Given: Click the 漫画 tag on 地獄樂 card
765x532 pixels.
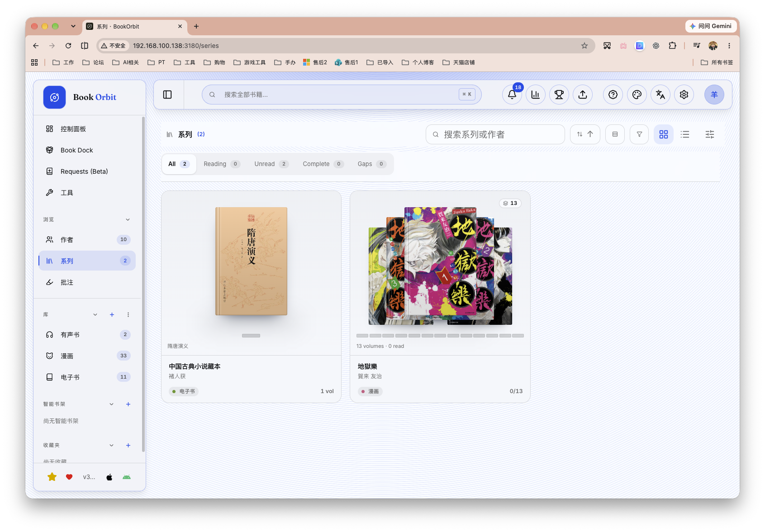Looking at the screenshot, I should (370, 391).
